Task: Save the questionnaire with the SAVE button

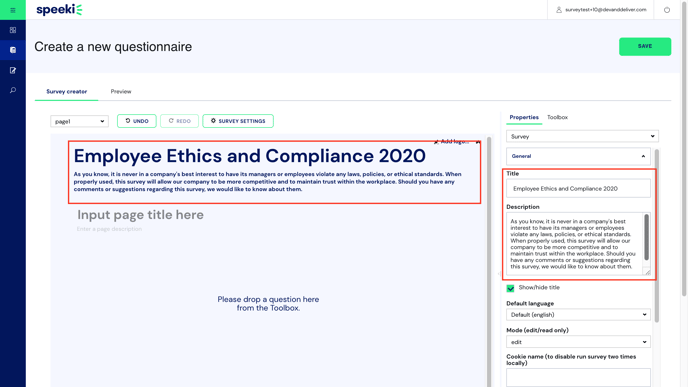Action: pos(645,47)
